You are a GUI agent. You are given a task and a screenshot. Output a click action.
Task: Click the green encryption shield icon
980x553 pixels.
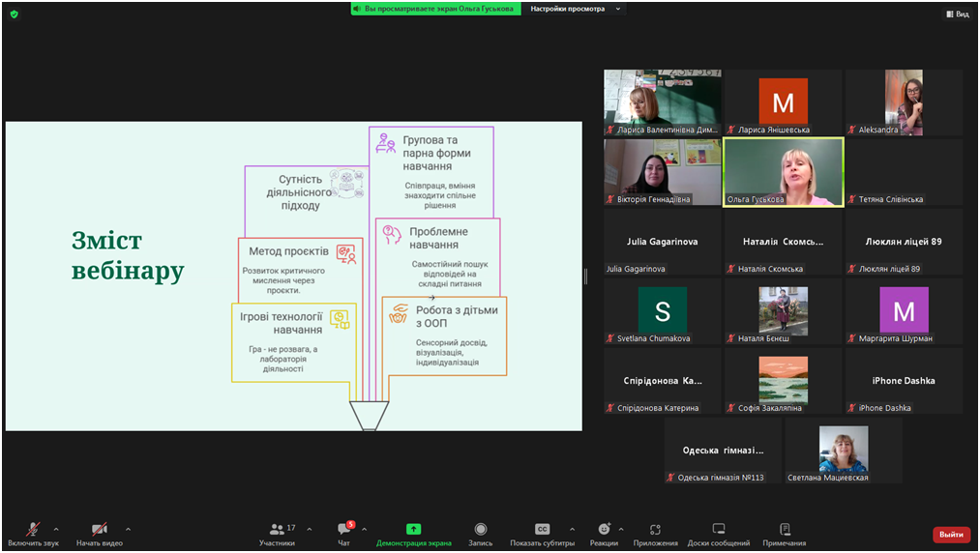[14, 14]
